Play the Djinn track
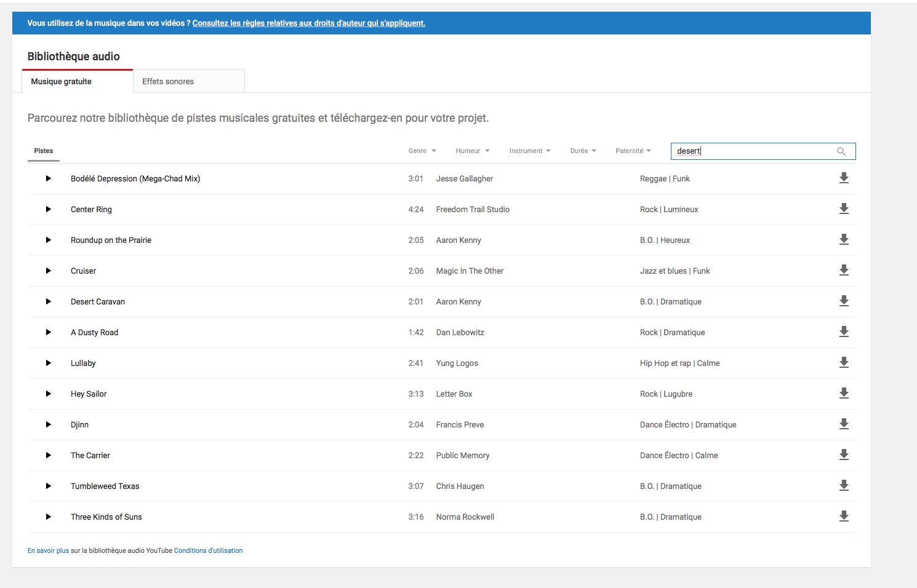 click(x=48, y=424)
